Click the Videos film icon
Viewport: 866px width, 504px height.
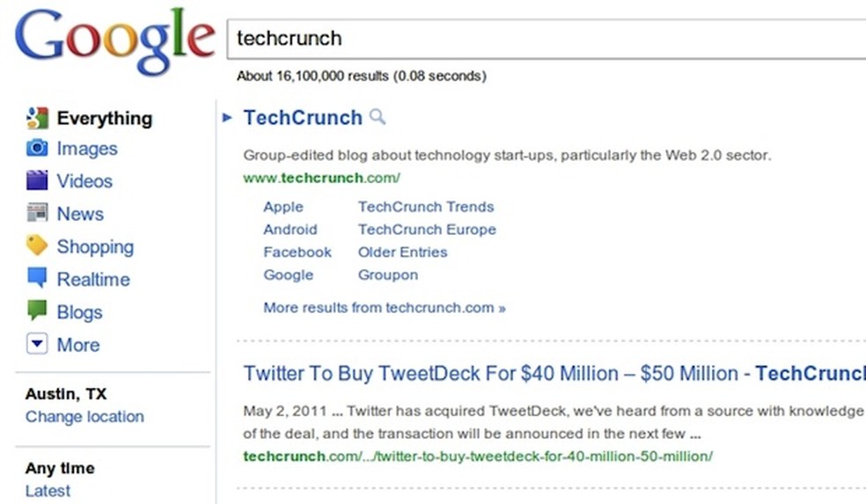tap(37, 181)
